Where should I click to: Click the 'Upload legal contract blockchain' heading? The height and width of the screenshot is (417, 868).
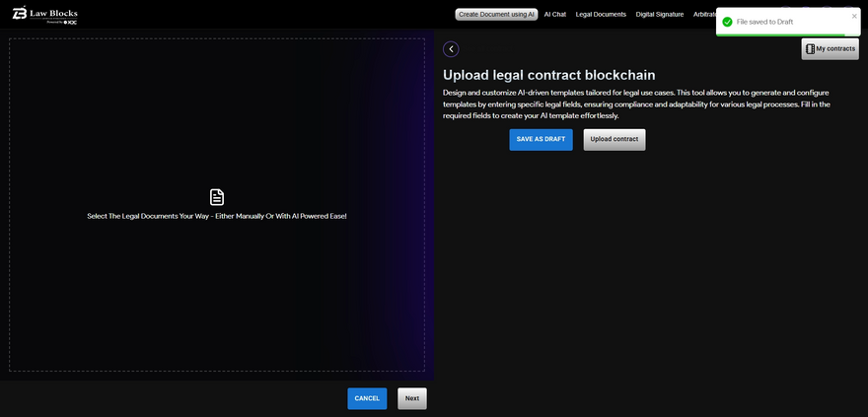pyautogui.click(x=548, y=75)
